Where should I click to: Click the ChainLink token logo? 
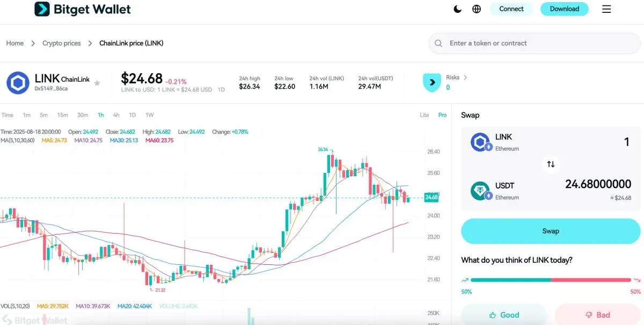point(18,83)
